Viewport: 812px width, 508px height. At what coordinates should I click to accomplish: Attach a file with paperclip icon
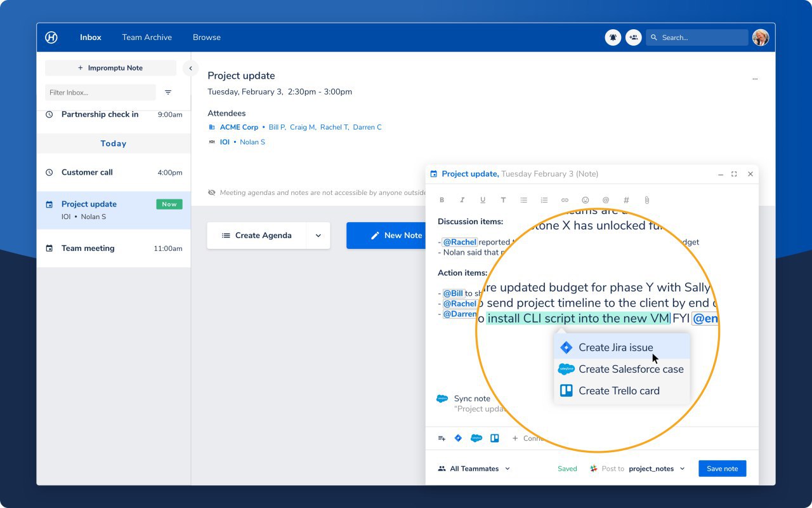(x=647, y=200)
